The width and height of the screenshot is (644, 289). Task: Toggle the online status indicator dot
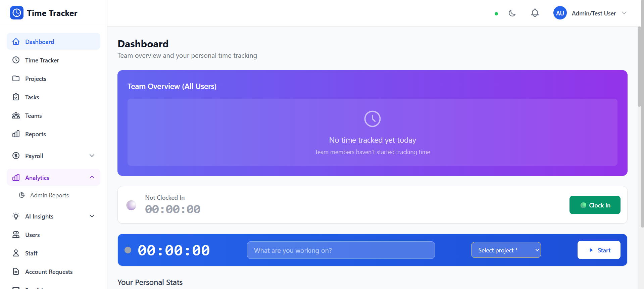[496, 14]
